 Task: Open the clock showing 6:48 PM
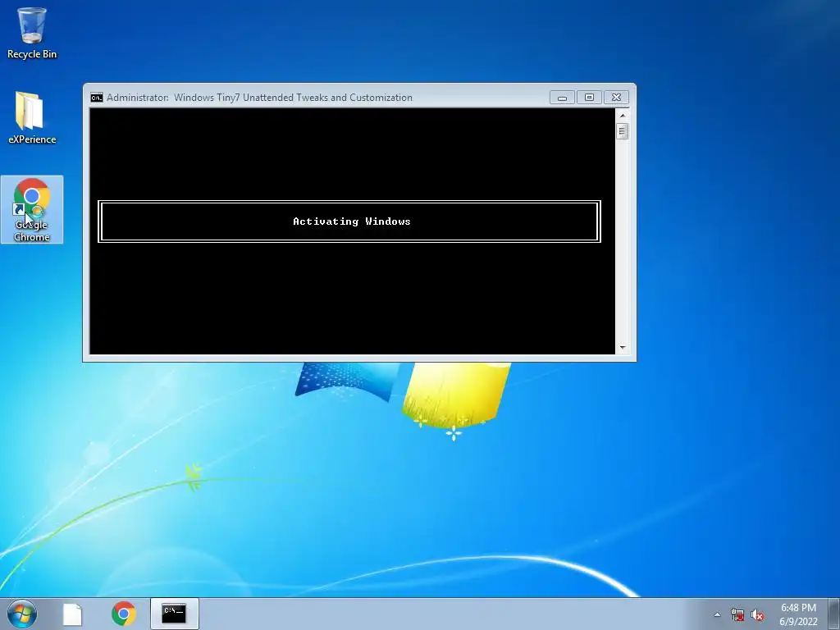(798, 614)
